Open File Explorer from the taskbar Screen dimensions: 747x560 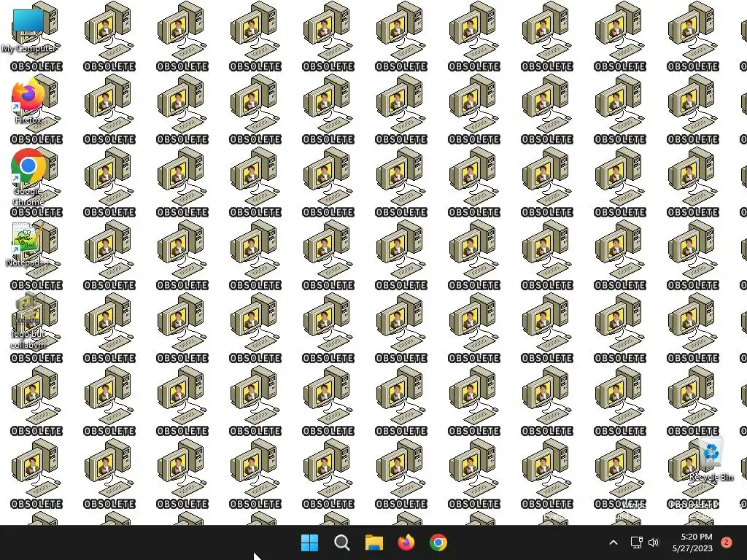tap(374, 542)
